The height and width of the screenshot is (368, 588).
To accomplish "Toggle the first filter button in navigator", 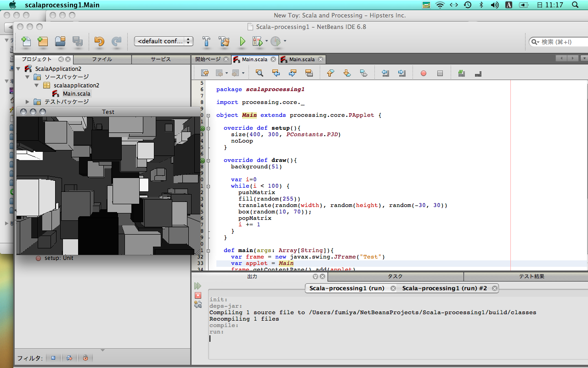I will pos(53,358).
